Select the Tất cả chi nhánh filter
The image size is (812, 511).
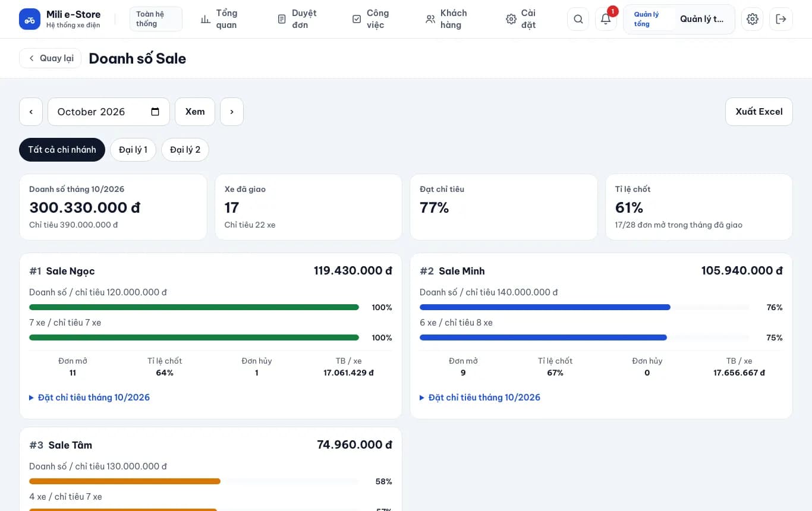tap(62, 150)
